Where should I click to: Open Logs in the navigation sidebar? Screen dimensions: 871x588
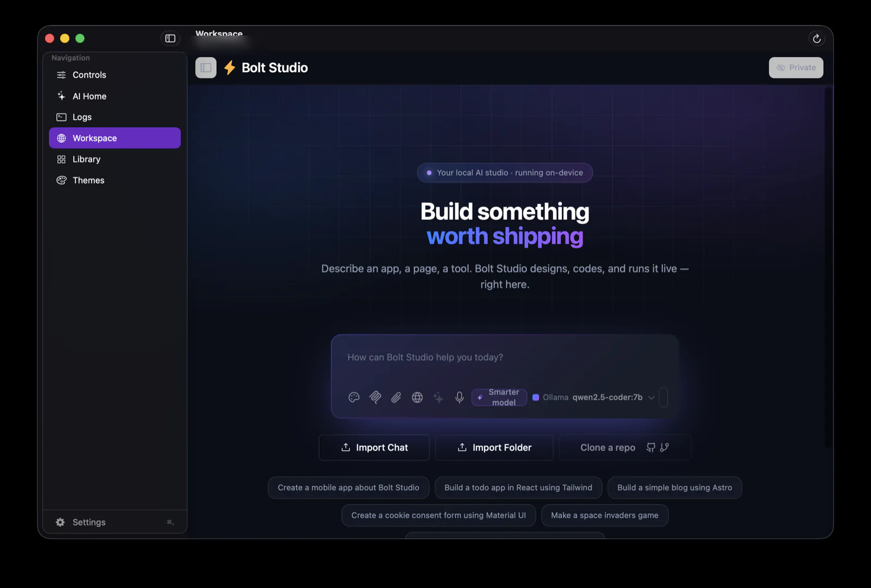click(x=115, y=117)
